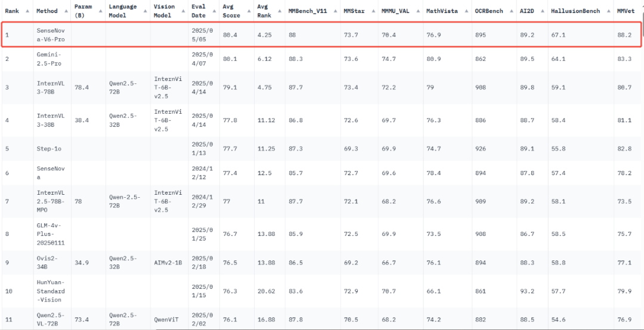Click eval date 2025/05/05
This screenshot has height=330, width=644.
click(202, 35)
